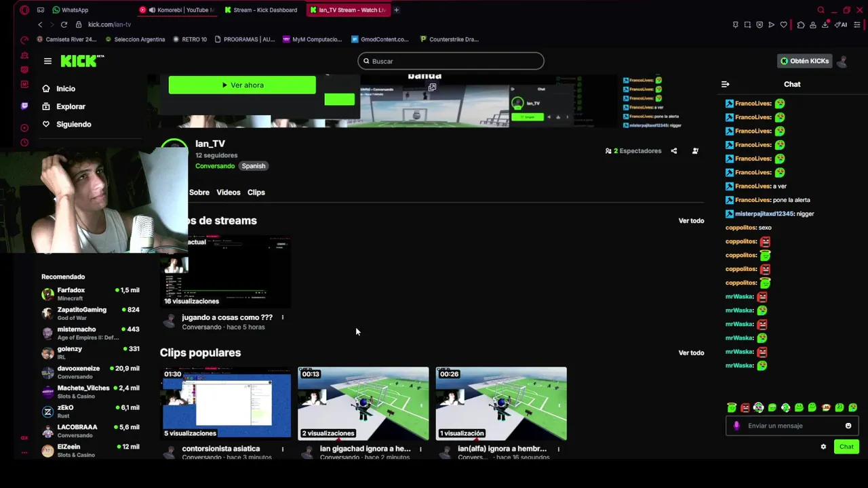Image resolution: width=868 pixels, height=488 pixels.
Task: Click the Kick logo
Action: pyautogui.click(x=81, y=61)
